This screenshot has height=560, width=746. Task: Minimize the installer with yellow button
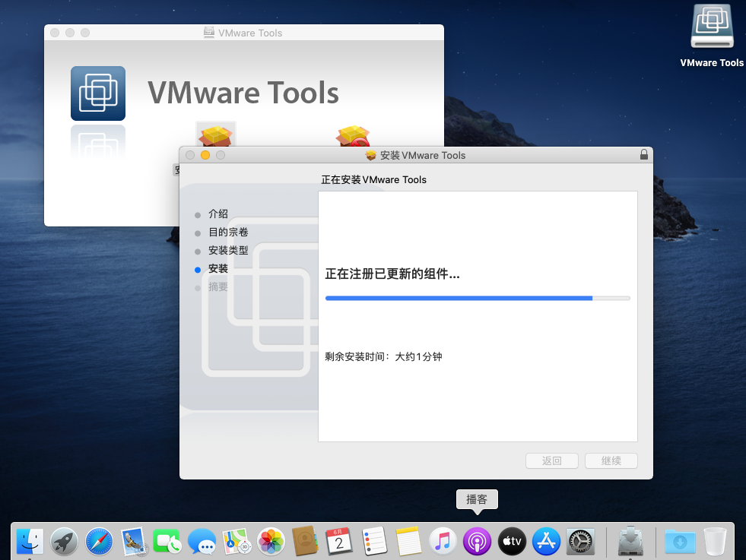click(205, 155)
